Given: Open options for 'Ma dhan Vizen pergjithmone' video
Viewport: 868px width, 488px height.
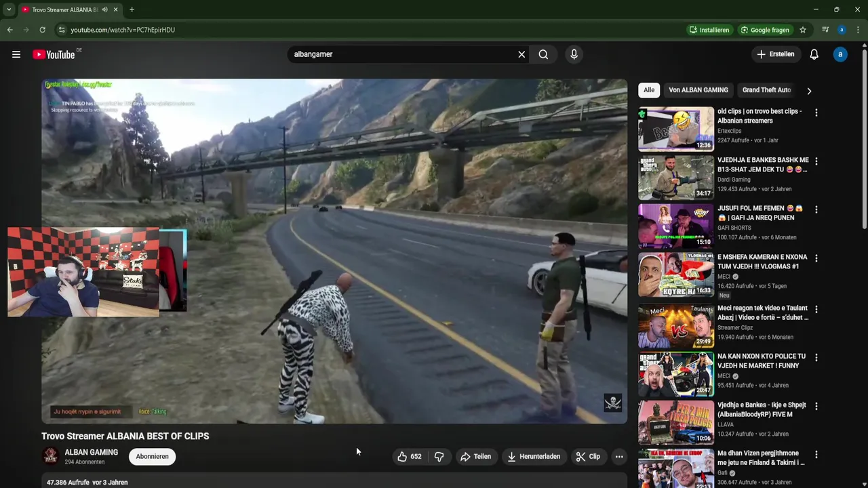Looking at the screenshot, I should point(816,454).
